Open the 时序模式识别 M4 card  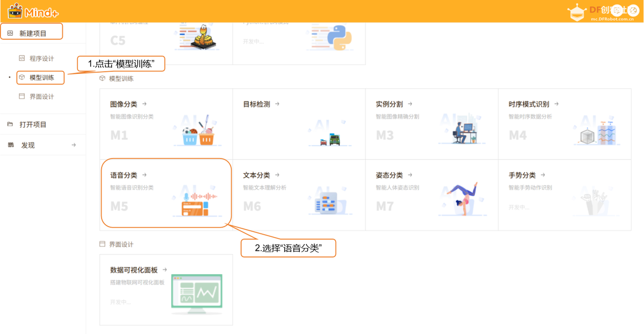click(x=565, y=123)
